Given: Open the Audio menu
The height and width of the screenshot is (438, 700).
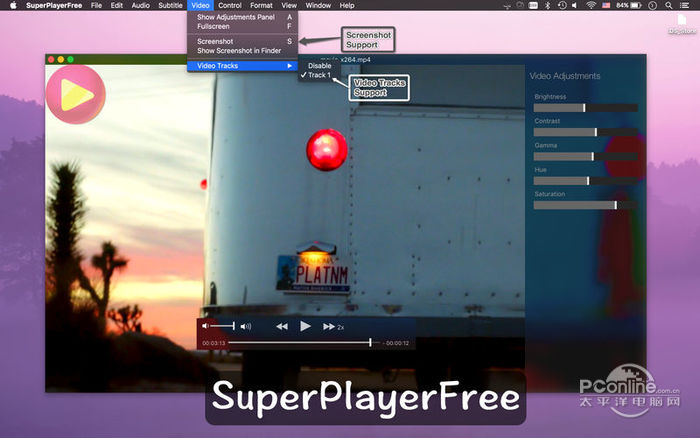Looking at the screenshot, I should 141,5.
